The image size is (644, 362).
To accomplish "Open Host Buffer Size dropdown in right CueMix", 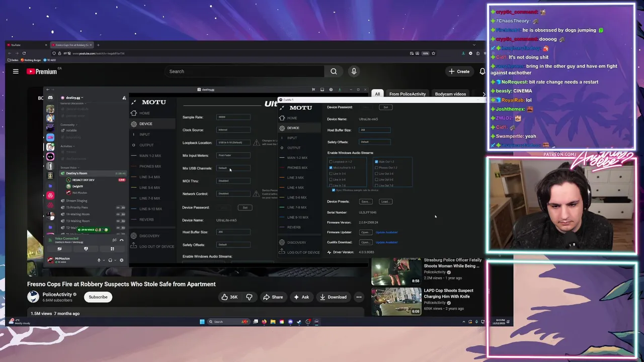I will [x=374, y=130].
